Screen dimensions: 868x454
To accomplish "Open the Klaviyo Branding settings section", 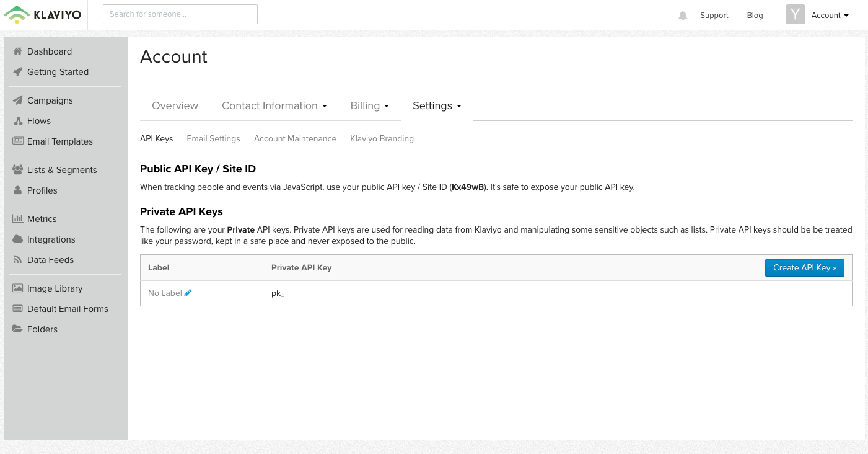I will point(382,138).
